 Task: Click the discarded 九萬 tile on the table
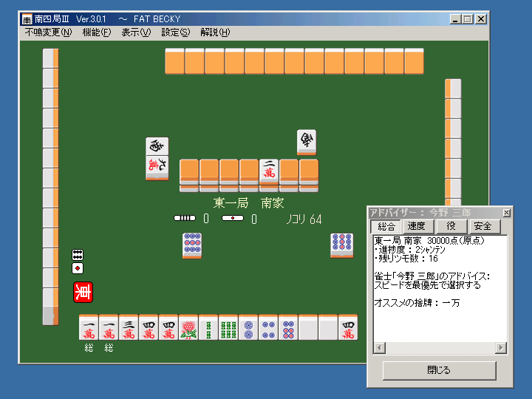point(157,167)
